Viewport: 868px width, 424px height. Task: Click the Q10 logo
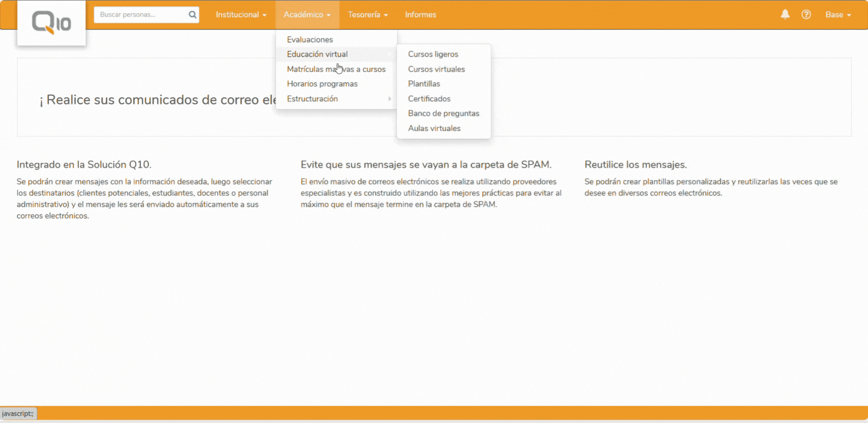[51, 22]
